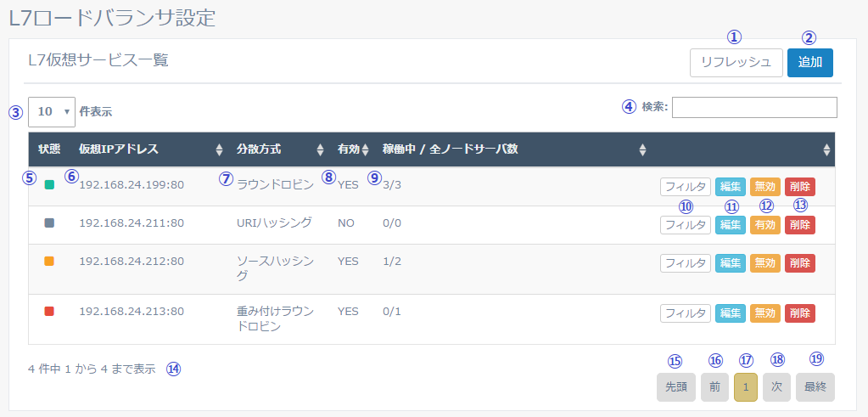Open フィルタ for 192.168.24.213:80
The image size is (868, 417).
click(686, 313)
